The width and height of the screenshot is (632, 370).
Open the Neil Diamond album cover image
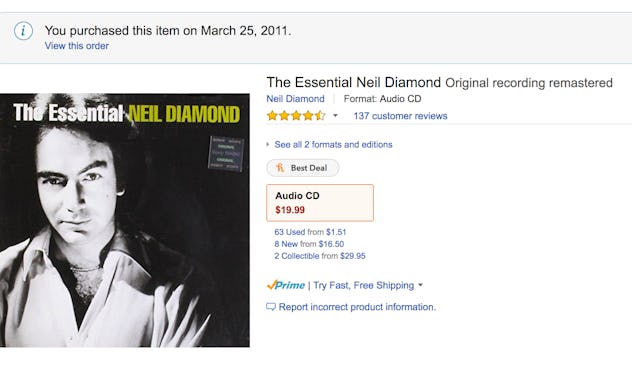pos(125,220)
